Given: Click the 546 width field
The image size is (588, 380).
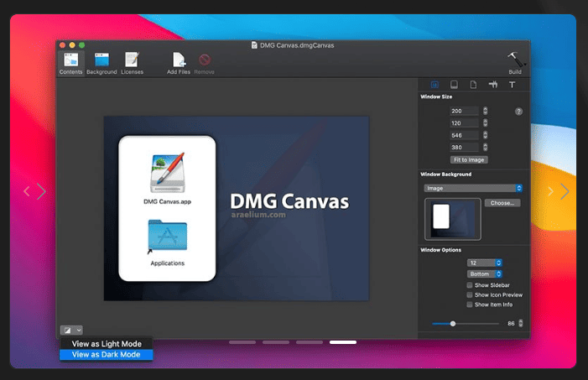Looking at the screenshot, I should pos(464,135).
